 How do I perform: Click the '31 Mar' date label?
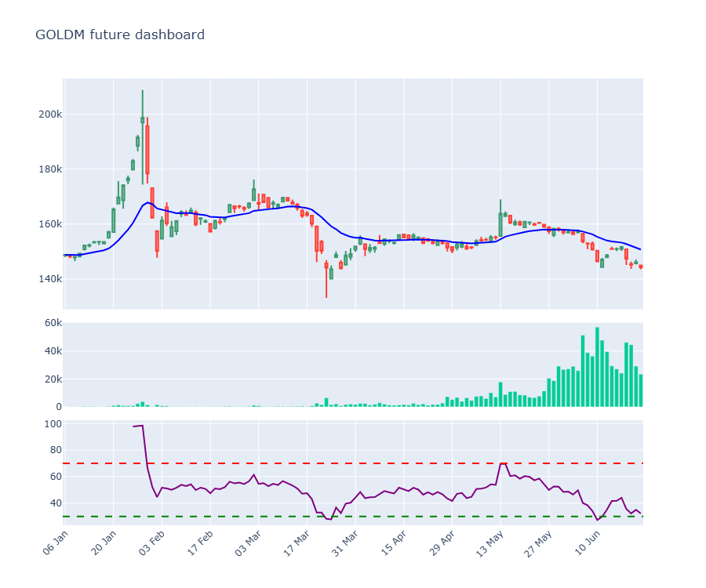pos(345,543)
